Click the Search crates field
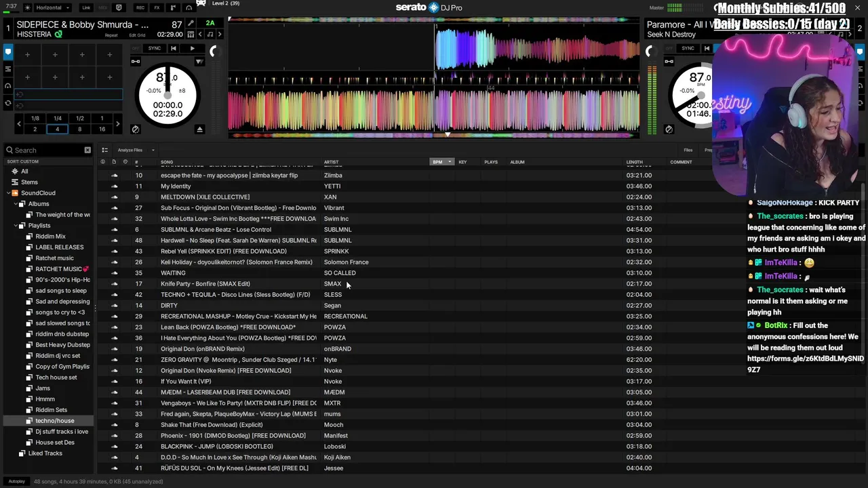Viewport: 868px width, 488px height. click(49, 150)
